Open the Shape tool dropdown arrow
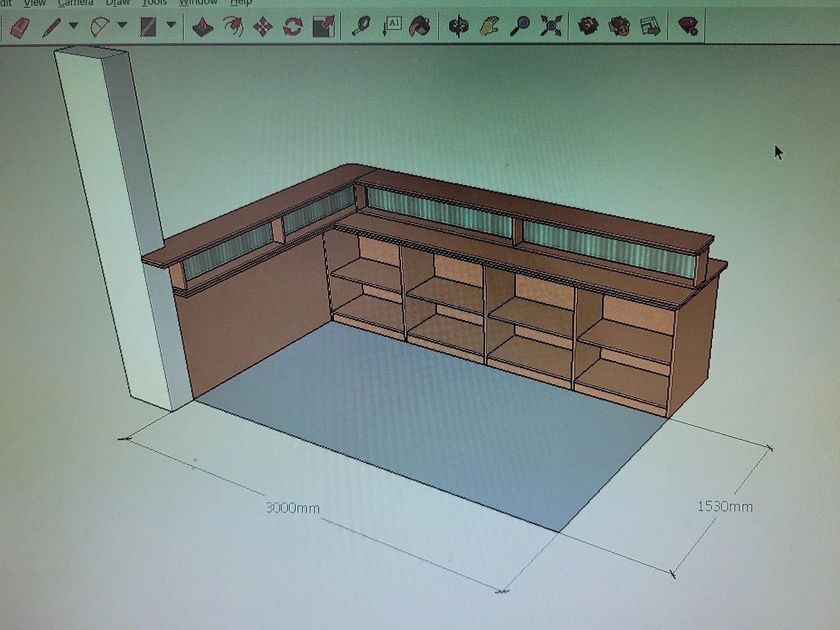 pyautogui.click(x=171, y=26)
